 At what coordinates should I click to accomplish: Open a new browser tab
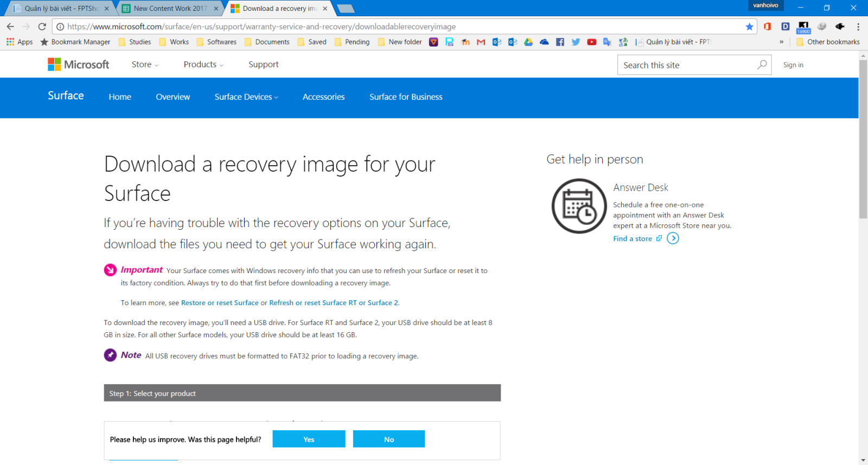click(346, 9)
